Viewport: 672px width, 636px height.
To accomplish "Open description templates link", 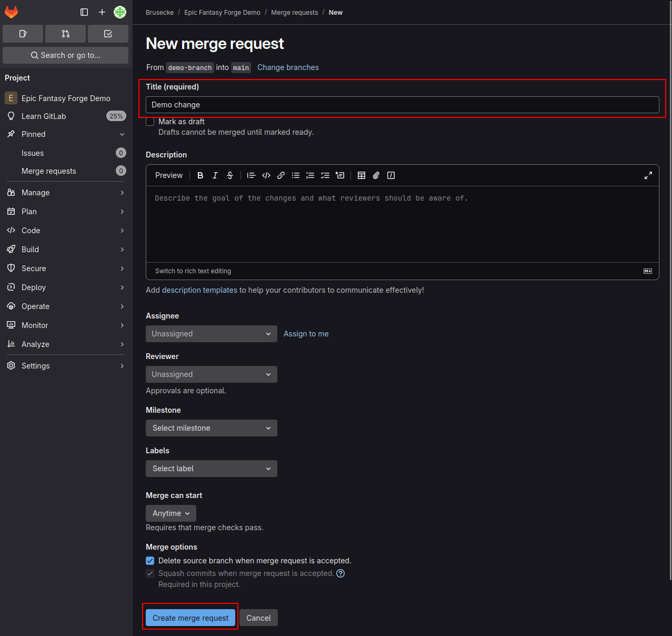I will pyautogui.click(x=199, y=290).
